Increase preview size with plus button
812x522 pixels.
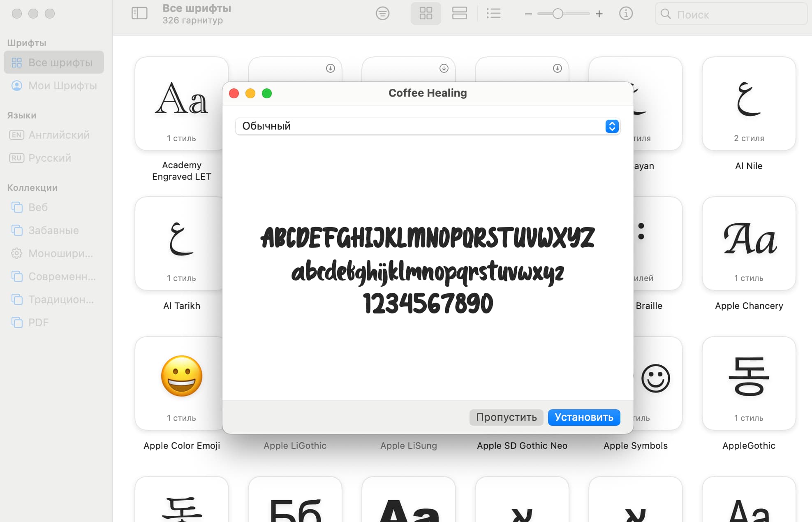coord(599,14)
